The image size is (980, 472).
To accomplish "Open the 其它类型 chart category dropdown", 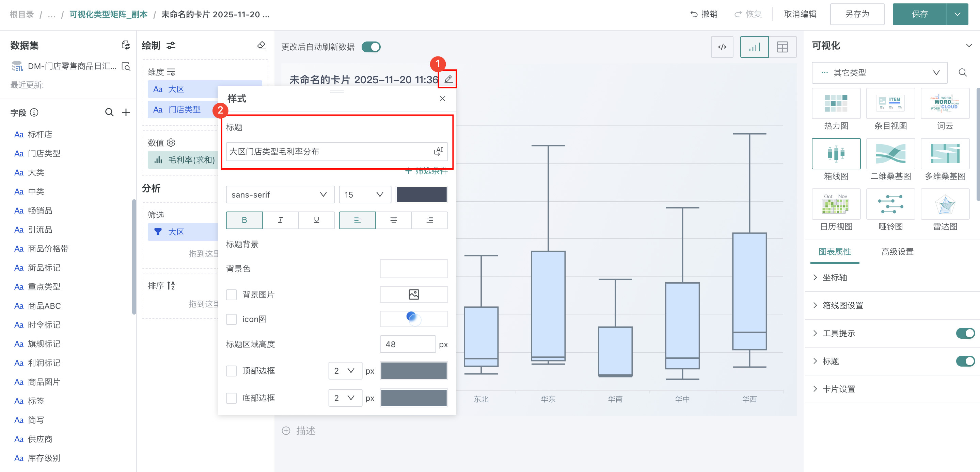I will click(x=879, y=72).
